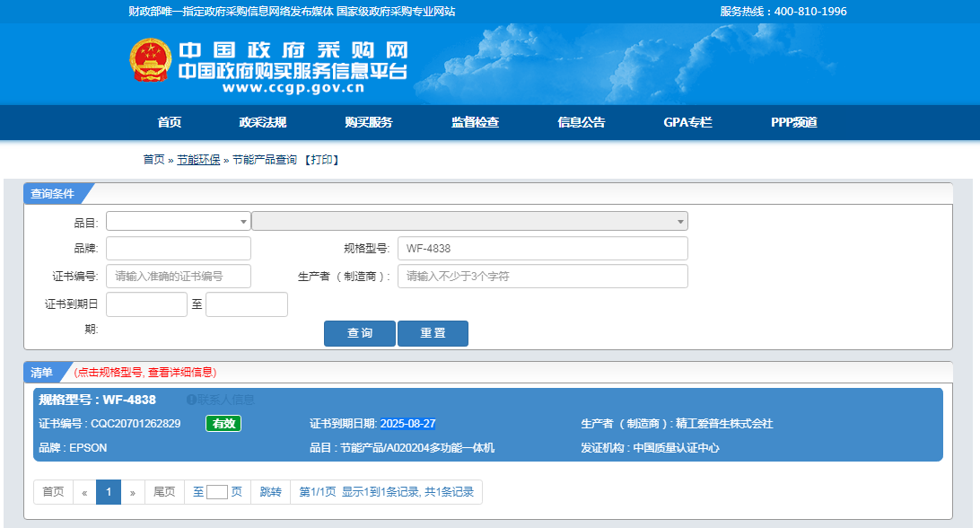
Task: Focus the 证书编号 certificate number field
Action: pyautogui.click(x=178, y=276)
